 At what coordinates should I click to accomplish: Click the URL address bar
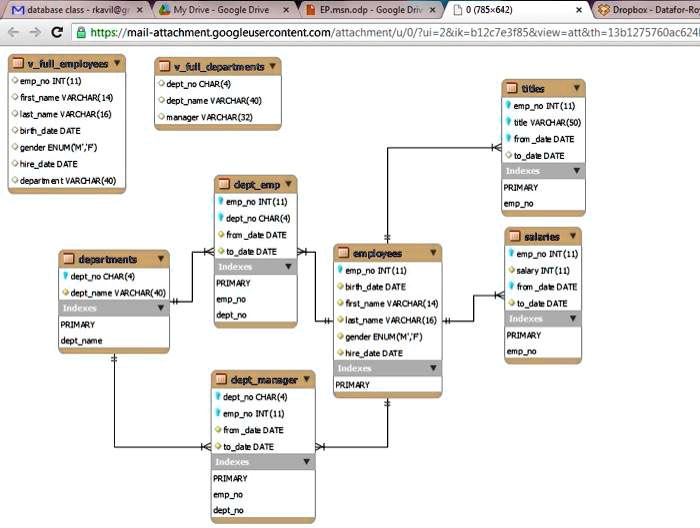coord(390,32)
